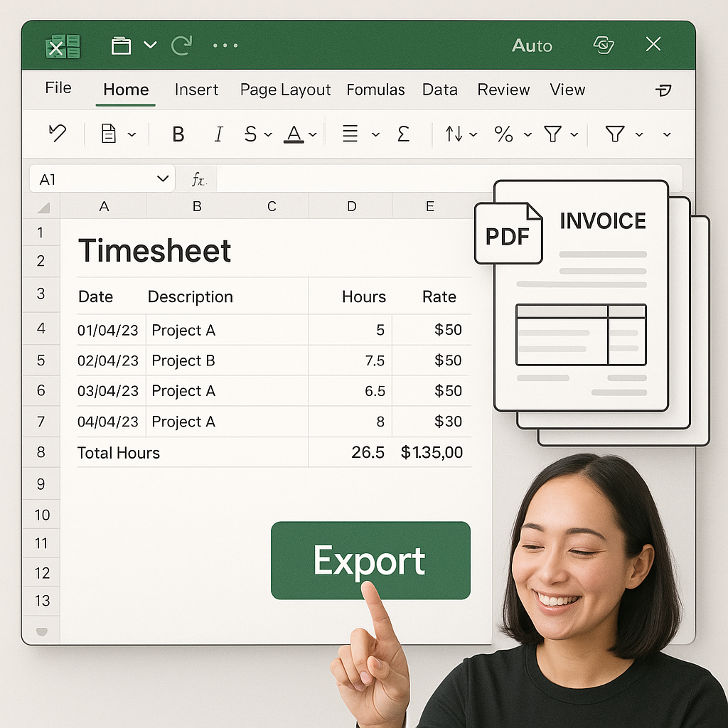This screenshot has width=728, height=728.
Task: Click the sync icon next to Auto
Action: coord(604,45)
